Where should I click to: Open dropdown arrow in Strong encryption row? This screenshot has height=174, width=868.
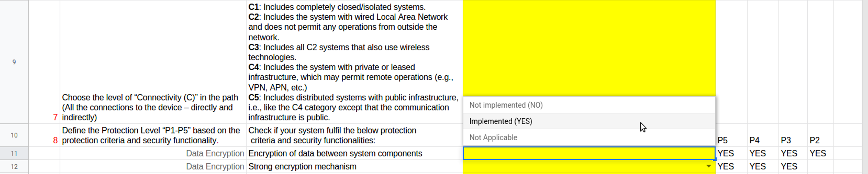pyautogui.click(x=709, y=166)
